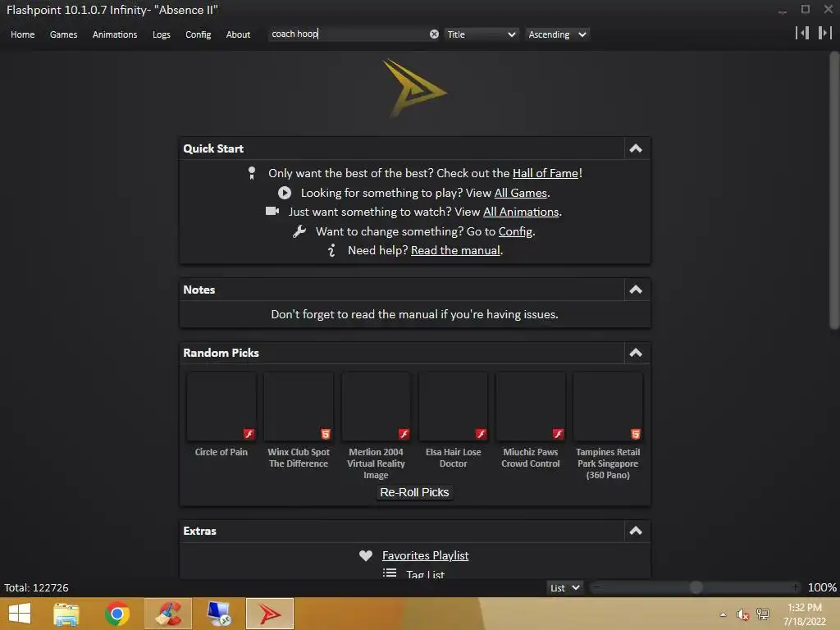Toggle the right sidebar panel icon
This screenshot has height=630, width=840.
click(x=824, y=33)
